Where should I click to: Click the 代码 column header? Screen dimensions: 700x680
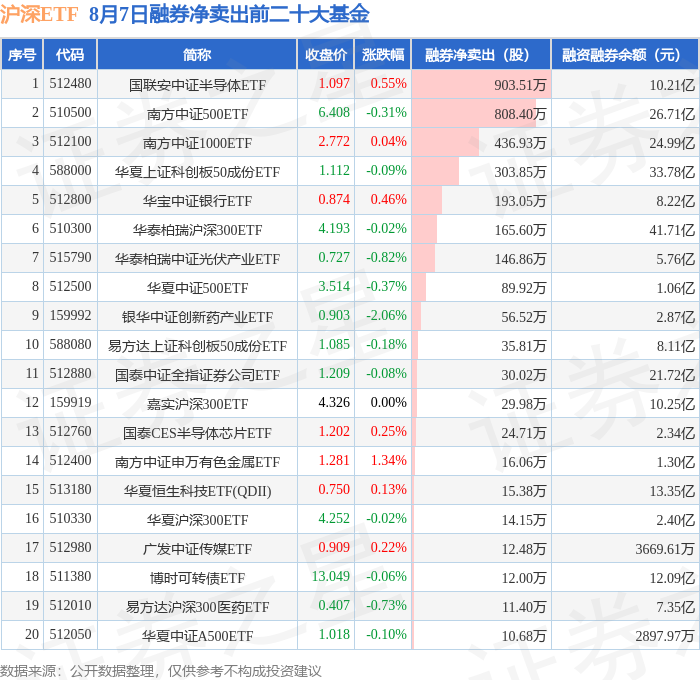(70, 54)
